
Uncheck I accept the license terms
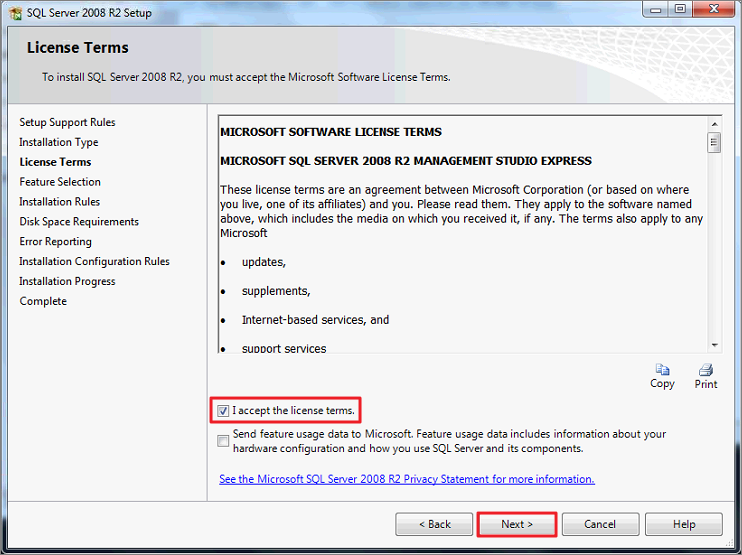coord(223,411)
